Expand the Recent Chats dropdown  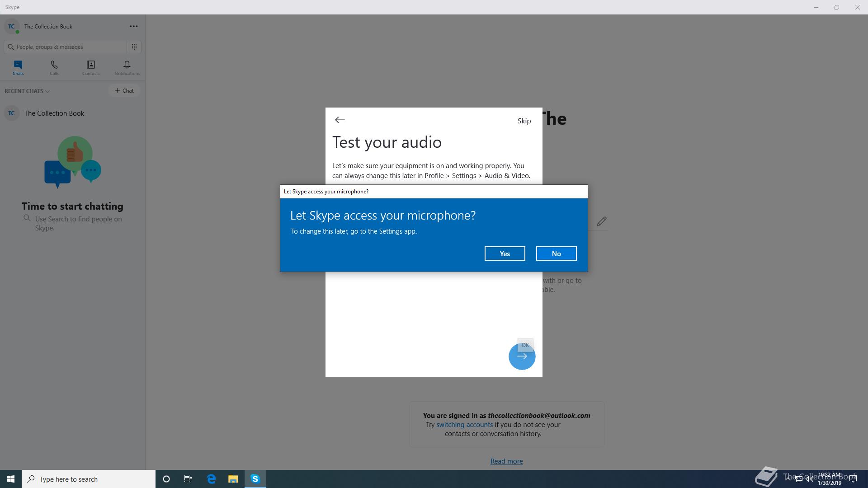point(27,91)
